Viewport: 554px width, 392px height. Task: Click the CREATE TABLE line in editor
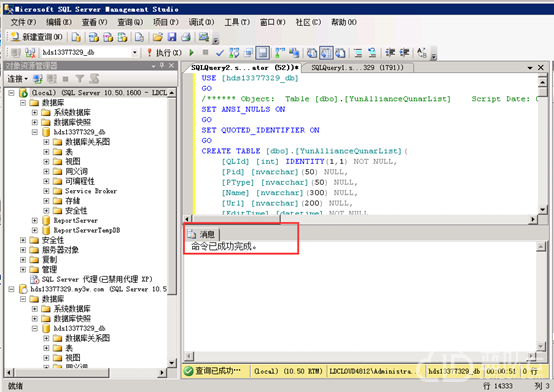305,151
